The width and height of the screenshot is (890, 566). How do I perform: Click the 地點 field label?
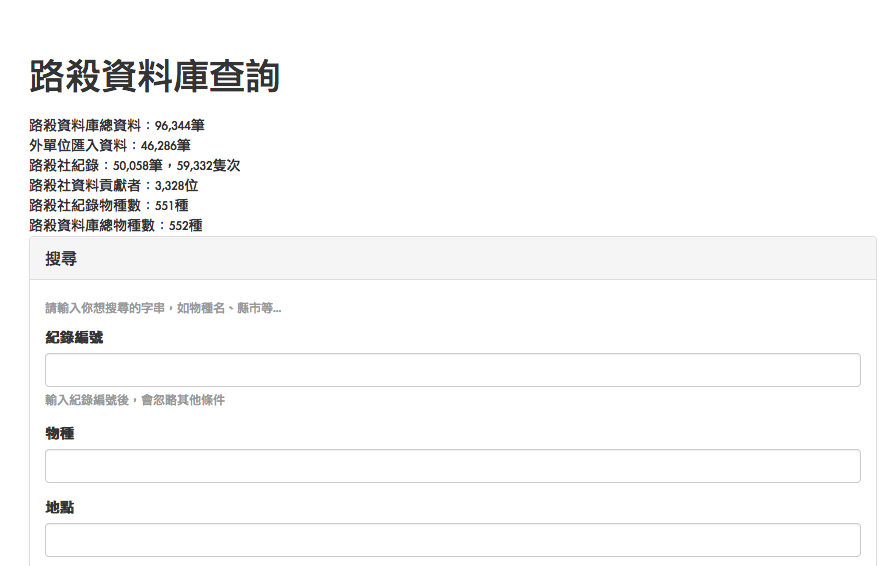pos(60,508)
